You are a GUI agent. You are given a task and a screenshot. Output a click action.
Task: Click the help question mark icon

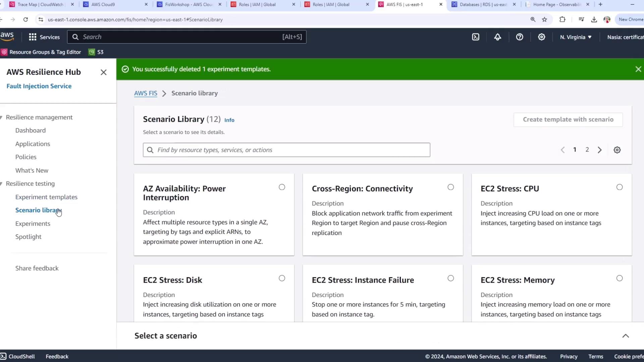[x=520, y=37]
